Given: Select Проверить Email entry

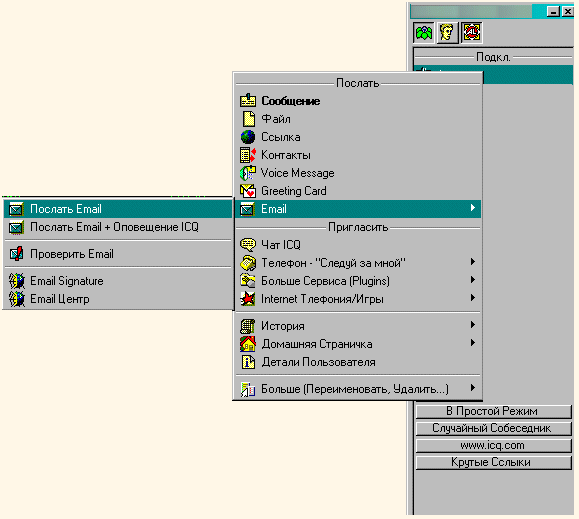Looking at the screenshot, I should click(x=118, y=254).
